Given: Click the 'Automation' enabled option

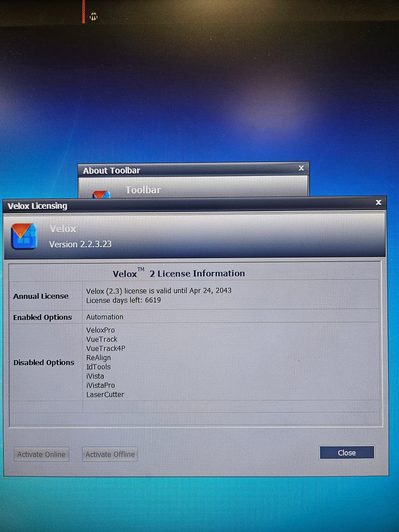Looking at the screenshot, I should (x=105, y=317).
